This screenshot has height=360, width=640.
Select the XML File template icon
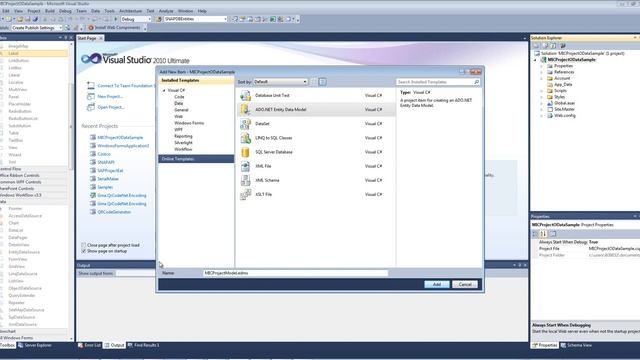(245, 166)
